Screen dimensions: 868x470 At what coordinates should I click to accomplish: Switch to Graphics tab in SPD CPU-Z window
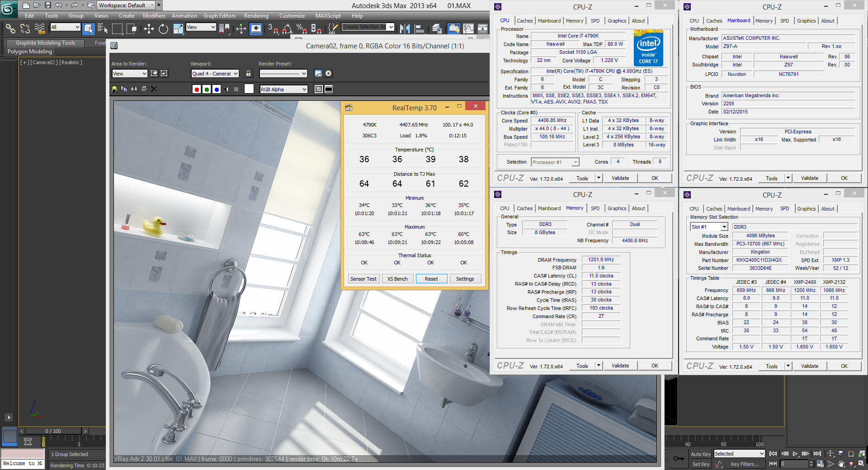click(x=806, y=209)
